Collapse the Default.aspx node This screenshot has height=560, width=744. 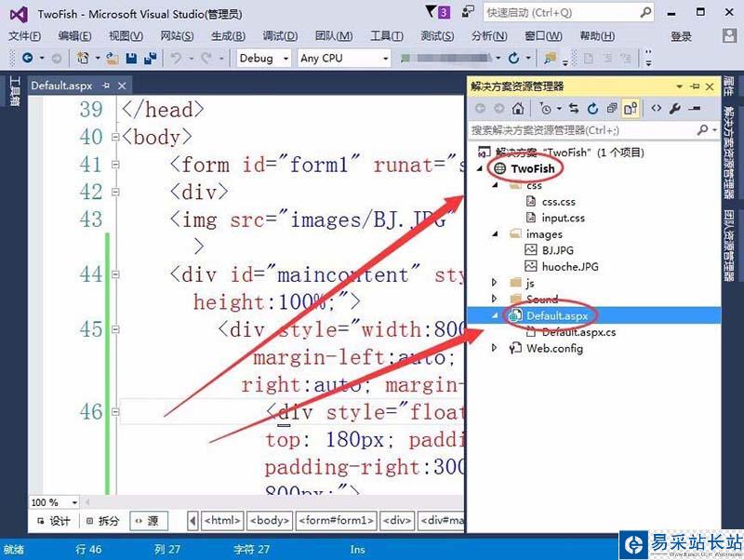click(495, 315)
